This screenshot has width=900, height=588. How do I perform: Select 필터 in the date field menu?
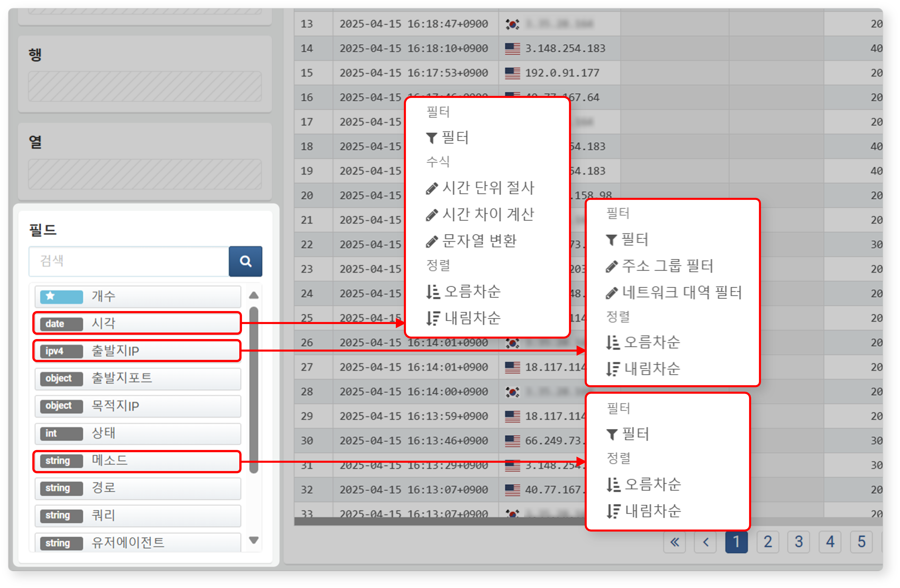[447, 138]
